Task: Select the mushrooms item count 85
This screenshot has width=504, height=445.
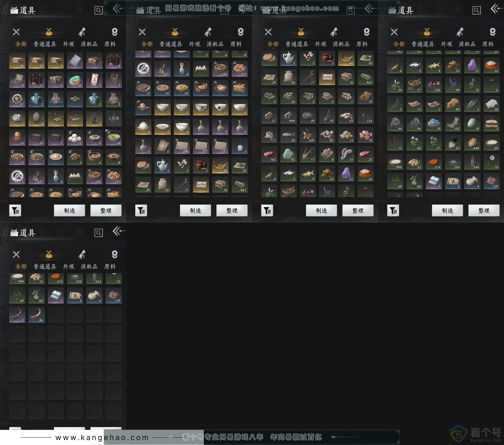Action: coord(327,135)
